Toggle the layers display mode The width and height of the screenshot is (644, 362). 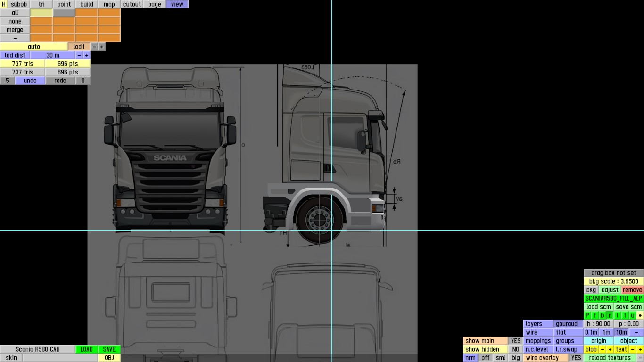[x=538, y=324]
